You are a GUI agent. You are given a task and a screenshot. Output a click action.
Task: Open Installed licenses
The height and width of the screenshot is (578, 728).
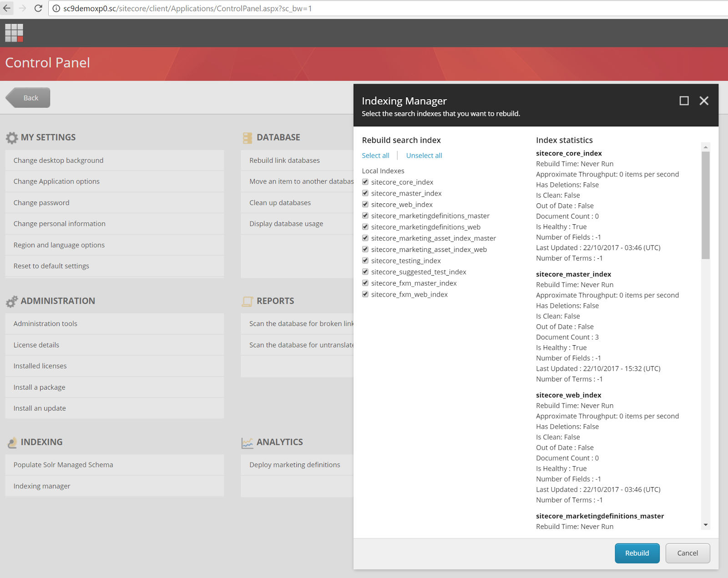115,366
